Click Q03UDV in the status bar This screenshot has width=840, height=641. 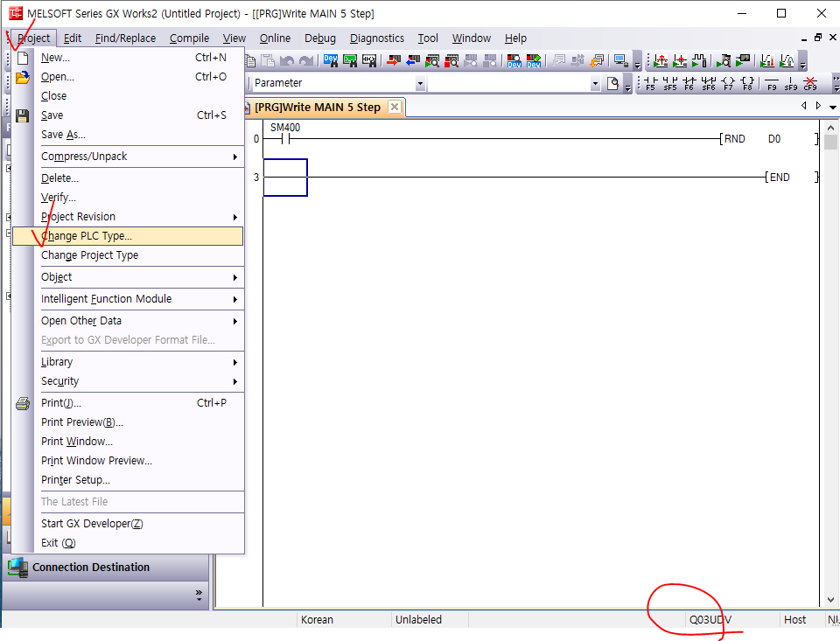point(710,620)
